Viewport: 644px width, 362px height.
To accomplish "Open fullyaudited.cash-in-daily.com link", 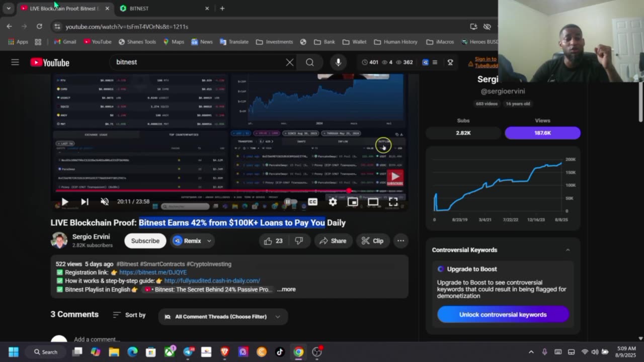I will pos(212,281).
